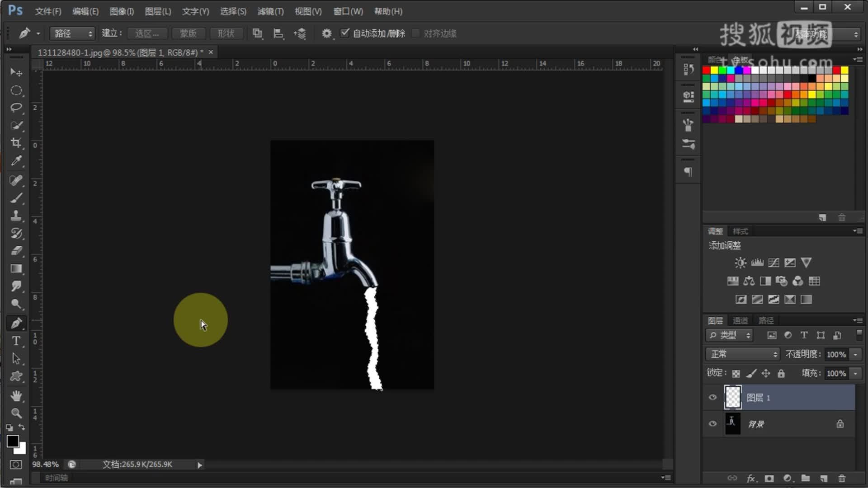
Task: Open the 滤镜(T) menu
Action: click(270, 11)
